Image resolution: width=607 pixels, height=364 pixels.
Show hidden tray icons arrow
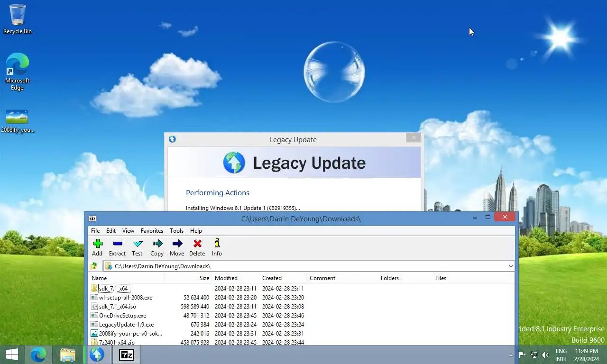click(511, 355)
